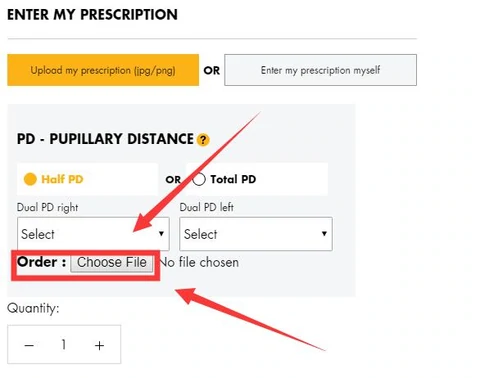
Task: Decrease quantity with the minus icon
Action: (x=29, y=345)
